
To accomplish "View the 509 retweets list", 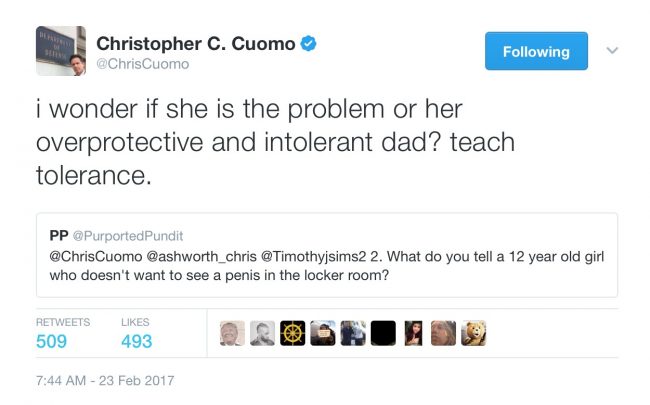I will point(52,341).
